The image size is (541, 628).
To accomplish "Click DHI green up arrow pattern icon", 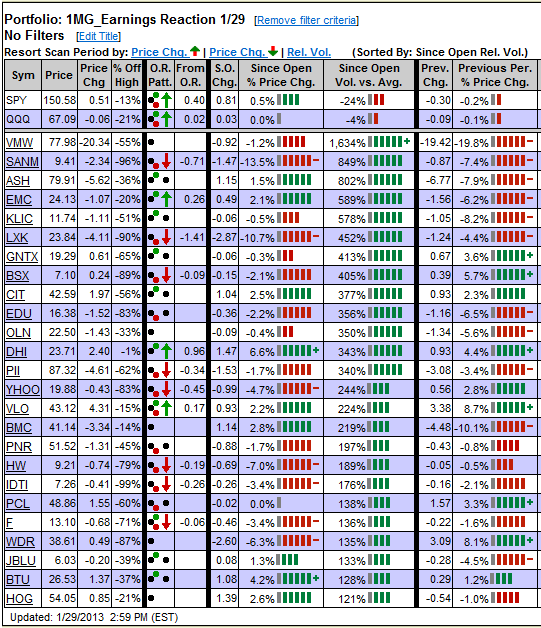I will pos(167,351).
